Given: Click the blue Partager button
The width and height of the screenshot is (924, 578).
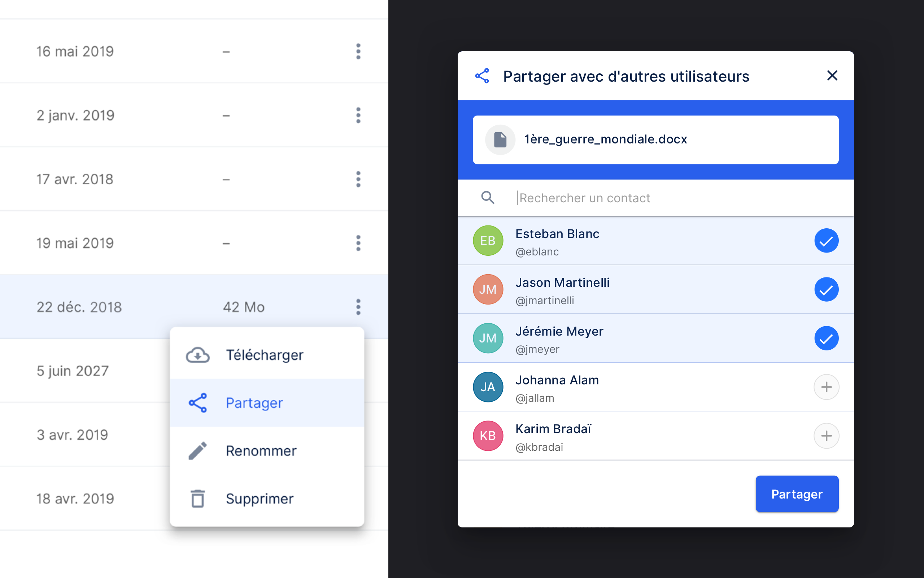Looking at the screenshot, I should [x=797, y=494].
